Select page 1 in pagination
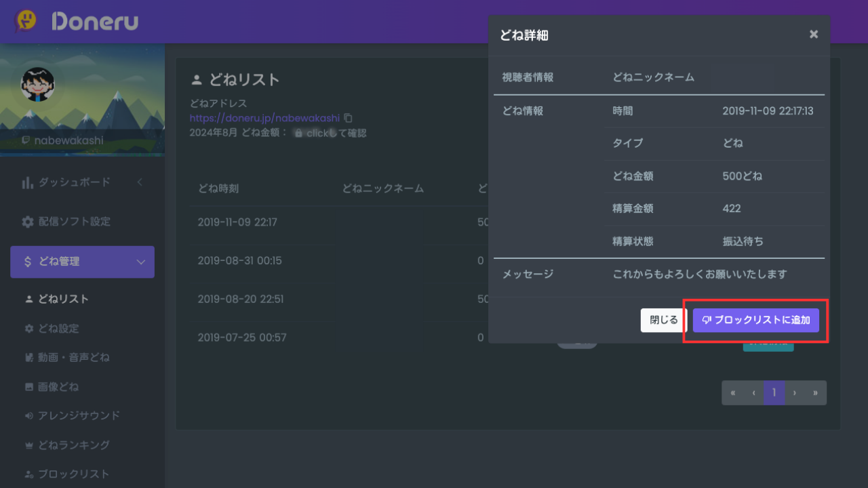Screen dimensions: 868x488 tap(774, 392)
